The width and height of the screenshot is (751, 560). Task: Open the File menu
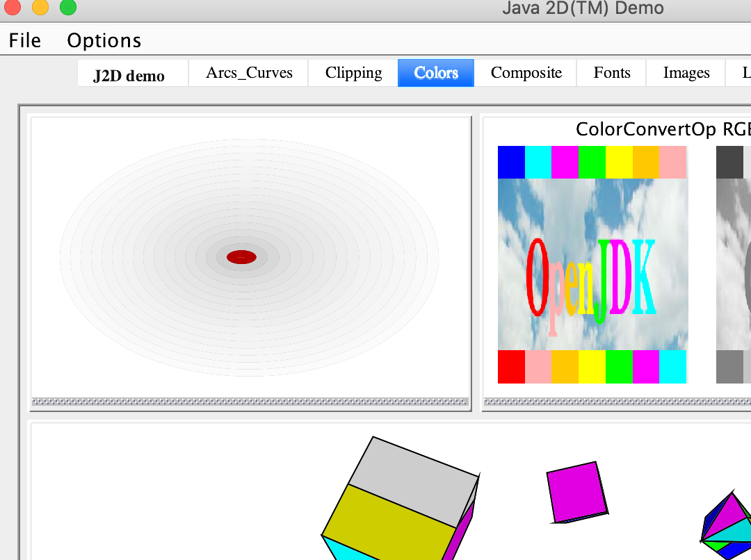click(25, 40)
